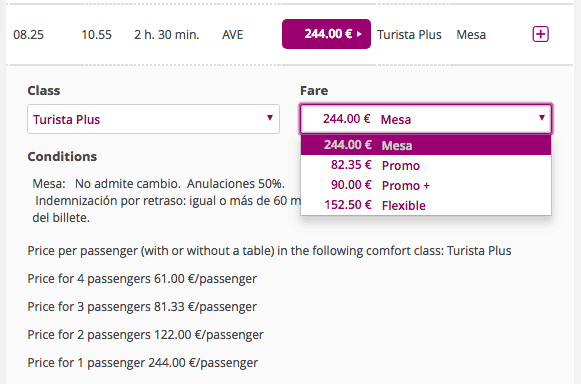581x384 pixels.
Task: Click the small arrow on the price button
Action: pos(359,34)
